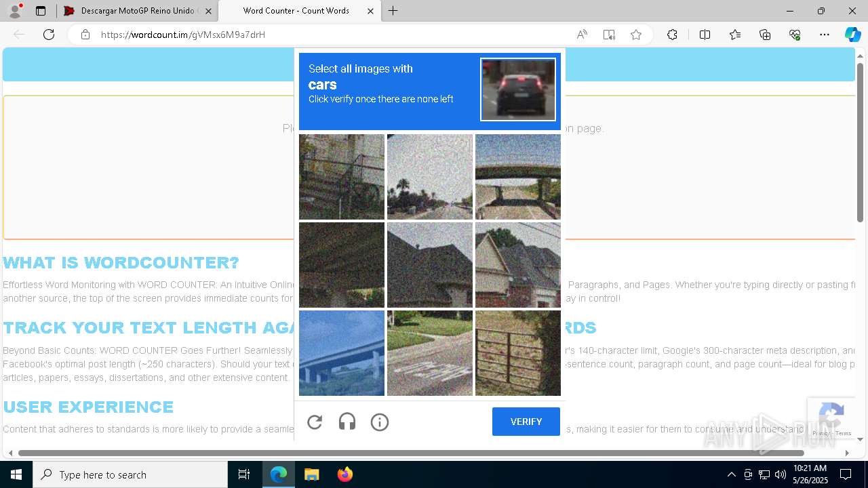Image resolution: width=868 pixels, height=488 pixels.
Task: Open Collections panel
Action: (x=765, y=35)
